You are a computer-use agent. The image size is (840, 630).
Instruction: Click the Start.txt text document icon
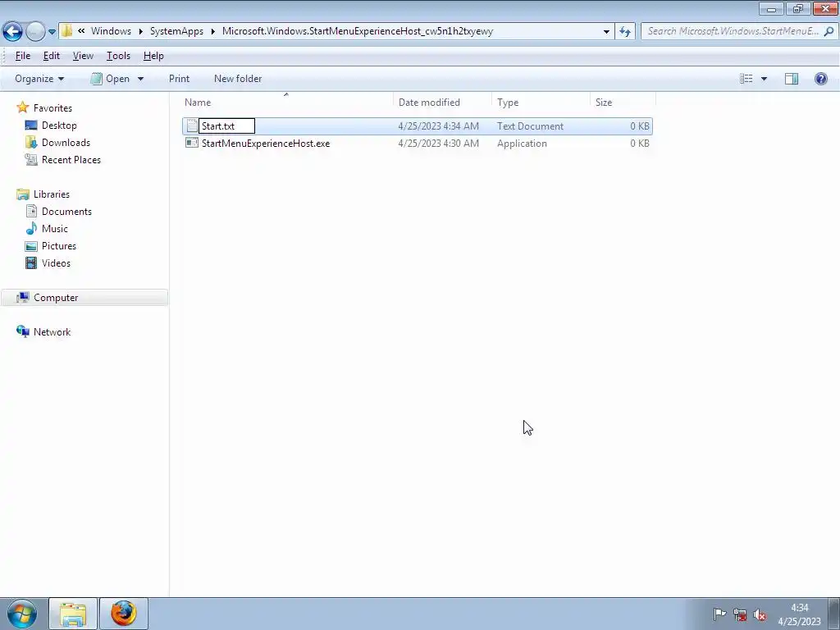click(192, 126)
